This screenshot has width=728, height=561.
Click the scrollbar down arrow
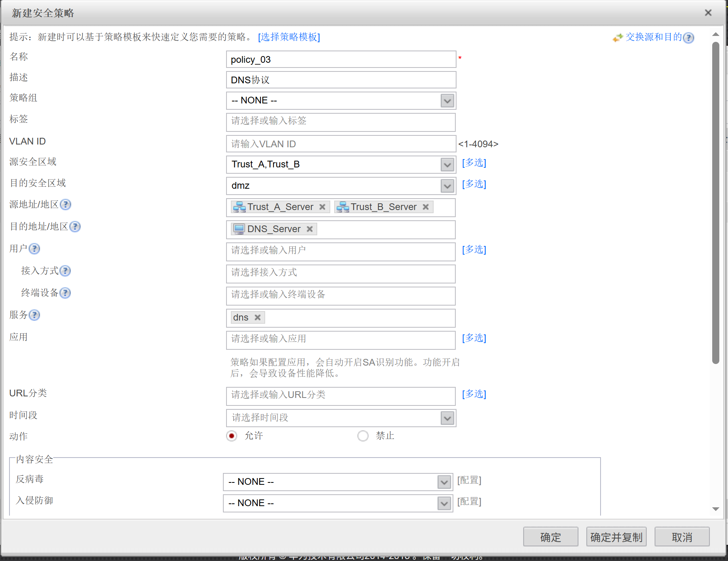716,509
